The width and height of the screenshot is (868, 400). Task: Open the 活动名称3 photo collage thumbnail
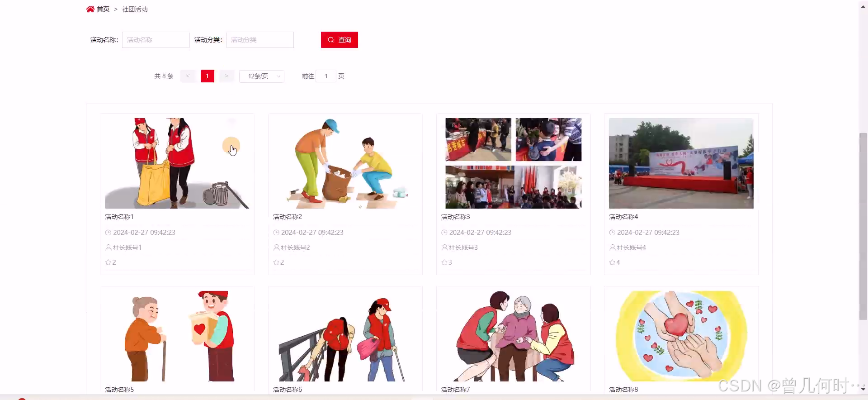514,163
